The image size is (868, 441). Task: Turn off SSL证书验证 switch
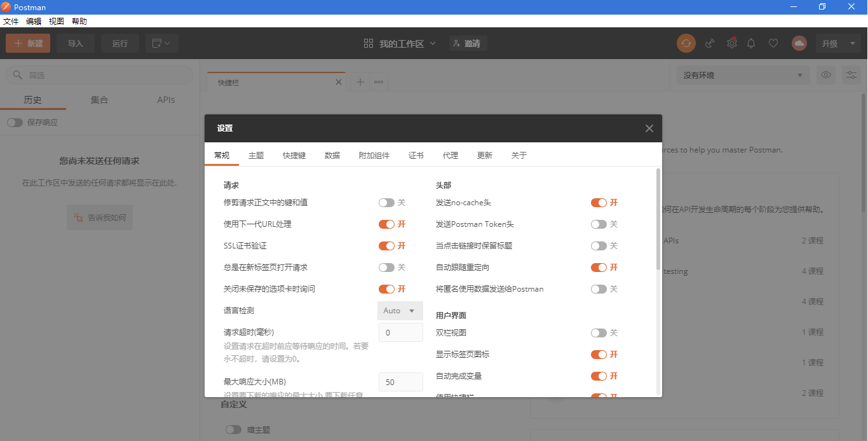[386, 246]
